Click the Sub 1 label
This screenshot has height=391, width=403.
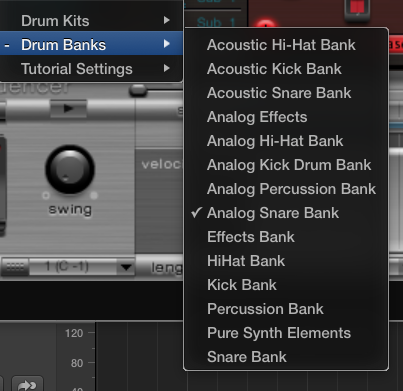216,22
